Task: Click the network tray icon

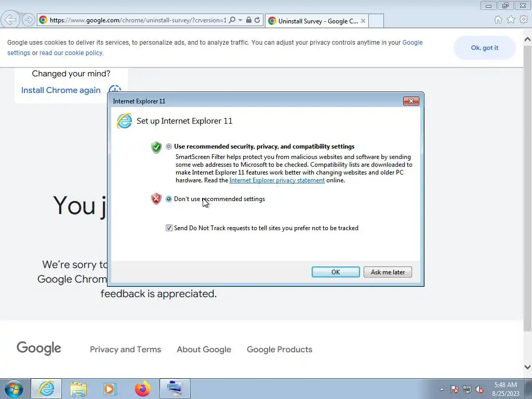Action: pos(467,389)
